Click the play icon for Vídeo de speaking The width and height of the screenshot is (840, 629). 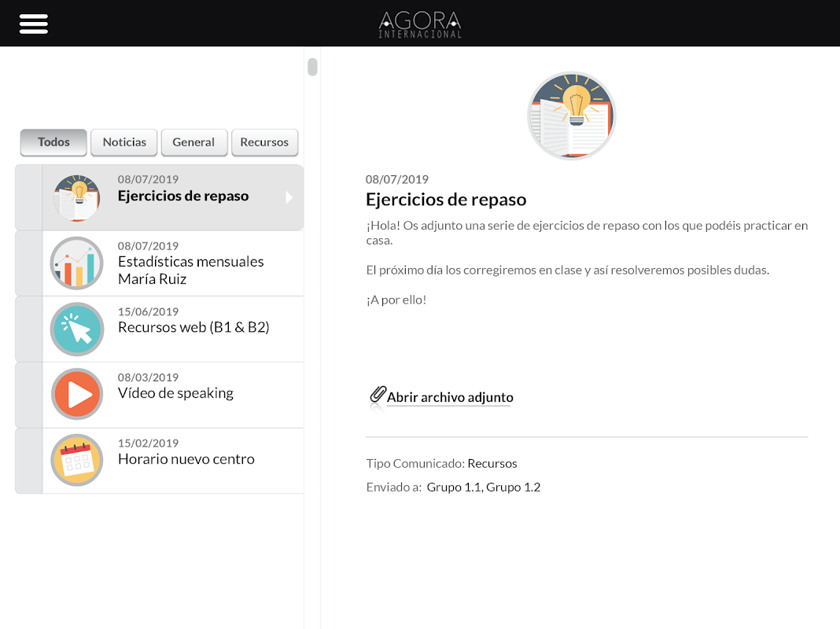tap(77, 395)
